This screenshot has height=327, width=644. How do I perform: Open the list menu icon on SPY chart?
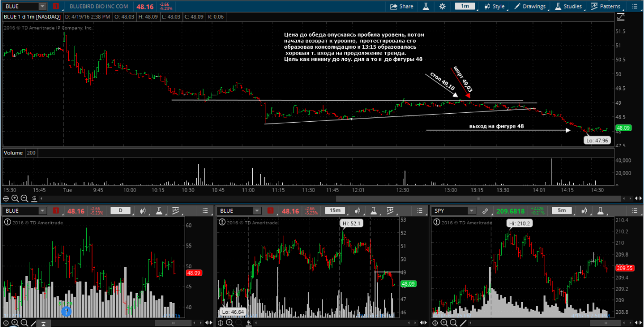[x=634, y=211]
